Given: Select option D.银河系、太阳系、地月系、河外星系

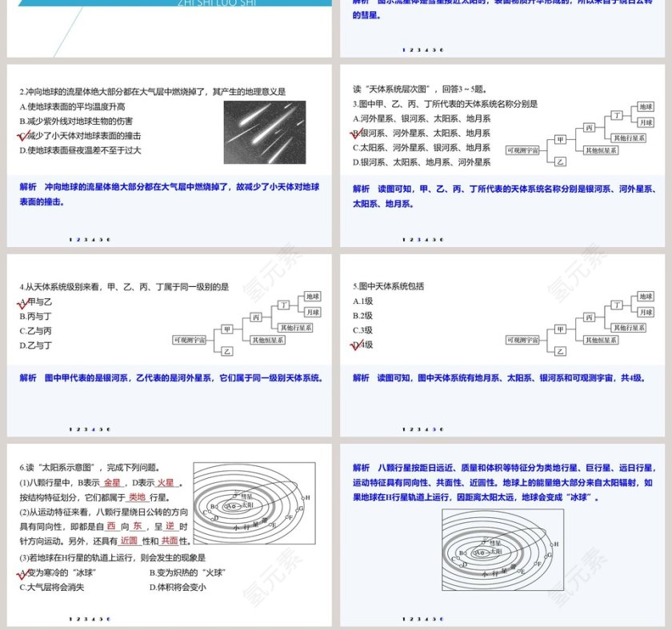Looking at the screenshot, I should click(422, 162).
